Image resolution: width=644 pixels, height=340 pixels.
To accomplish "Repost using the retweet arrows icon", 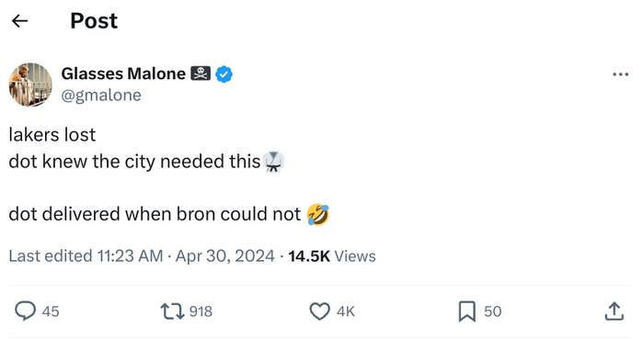I will pos(172,312).
